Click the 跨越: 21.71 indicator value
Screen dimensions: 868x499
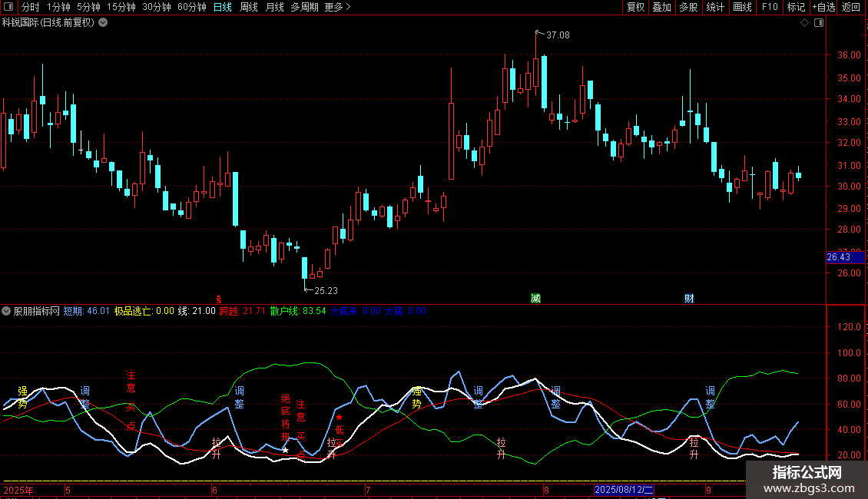[243, 311]
